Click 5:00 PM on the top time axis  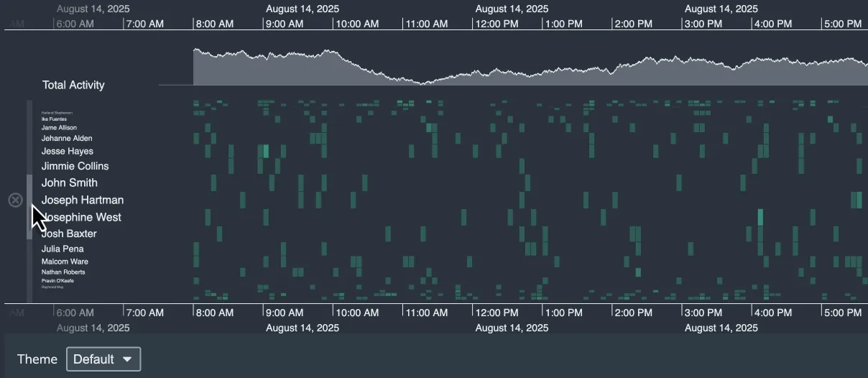click(x=842, y=24)
